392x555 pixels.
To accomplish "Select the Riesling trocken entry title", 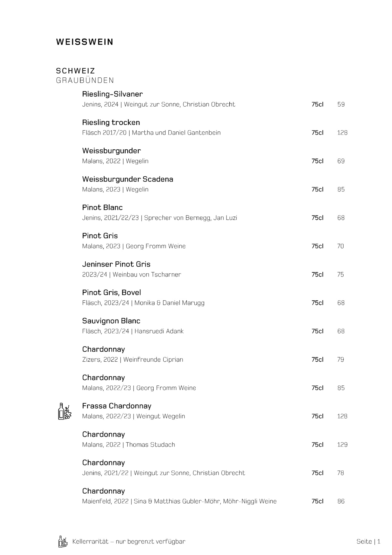I will click(111, 122).
